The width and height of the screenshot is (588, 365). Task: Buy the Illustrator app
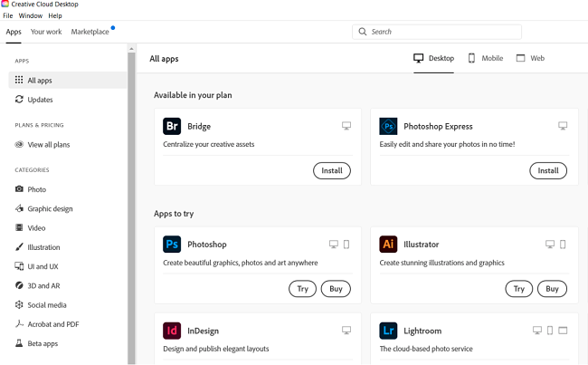pos(553,289)
